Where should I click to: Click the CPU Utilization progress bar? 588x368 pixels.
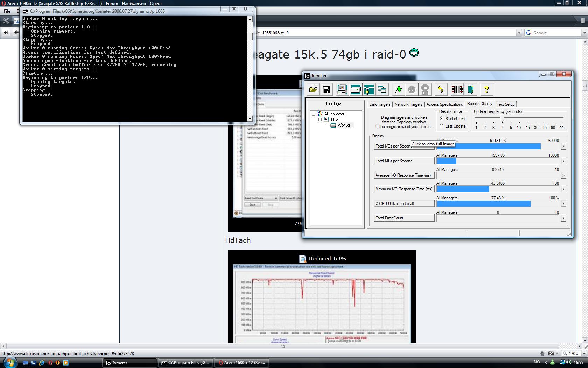pyautogui.click(x=498, y=204)
